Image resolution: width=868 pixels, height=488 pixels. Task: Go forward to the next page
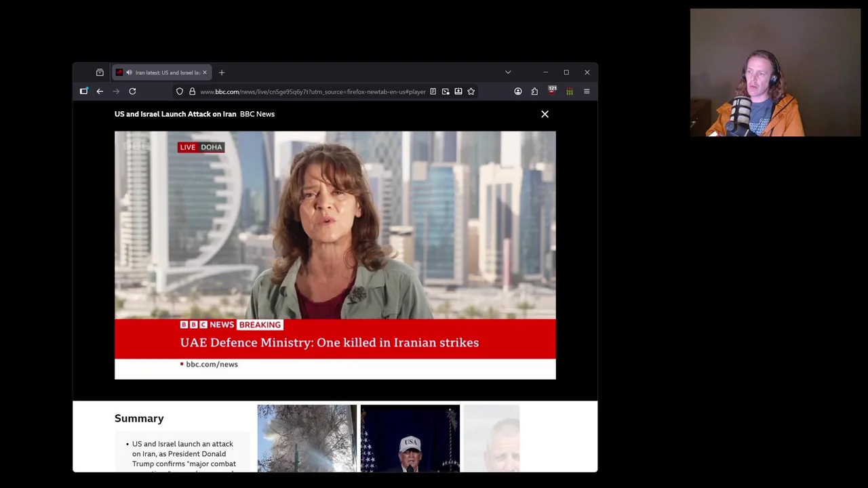click(x=116, y=91)
